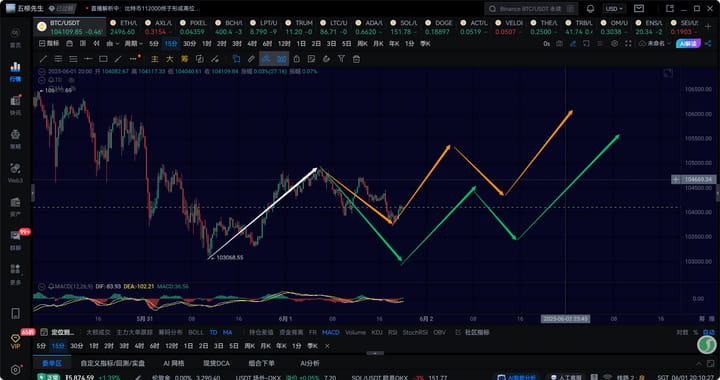This screenshot has width=720, height=380.
Task: Select the trend line drawing tool
Action: [43, 59]
